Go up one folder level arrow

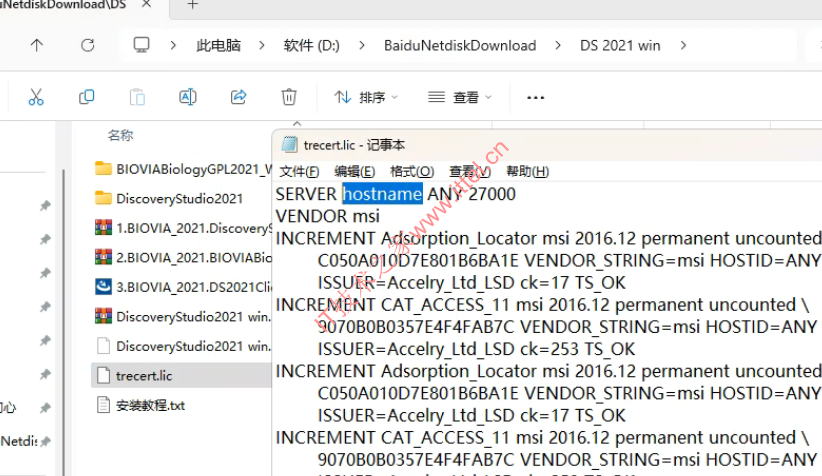click(37, 46)
